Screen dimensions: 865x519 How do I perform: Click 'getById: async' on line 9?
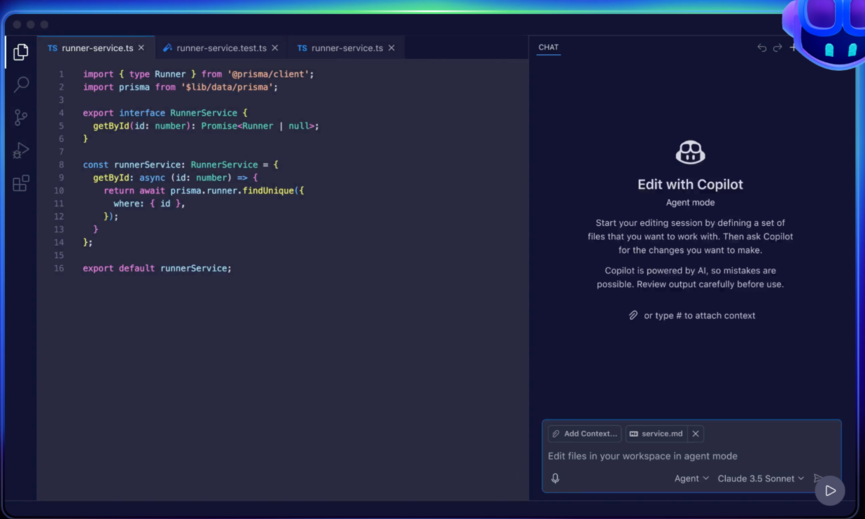pyautogui.click(x=129, y=178)
